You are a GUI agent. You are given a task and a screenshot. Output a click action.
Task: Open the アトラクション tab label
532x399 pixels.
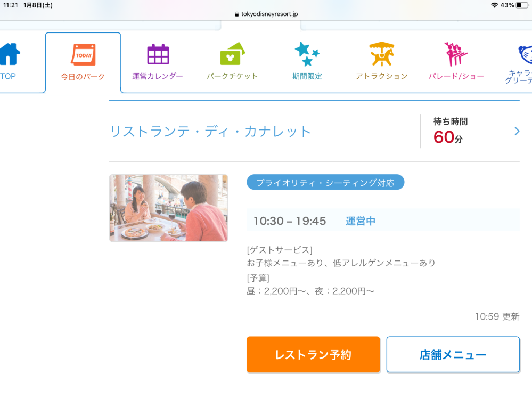click(382, 76)
